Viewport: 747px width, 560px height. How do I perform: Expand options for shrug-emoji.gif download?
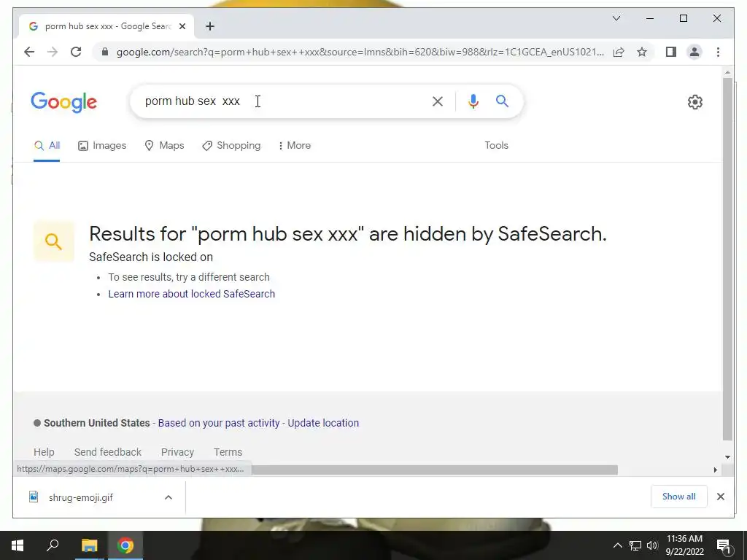click(x=169, y=497)
